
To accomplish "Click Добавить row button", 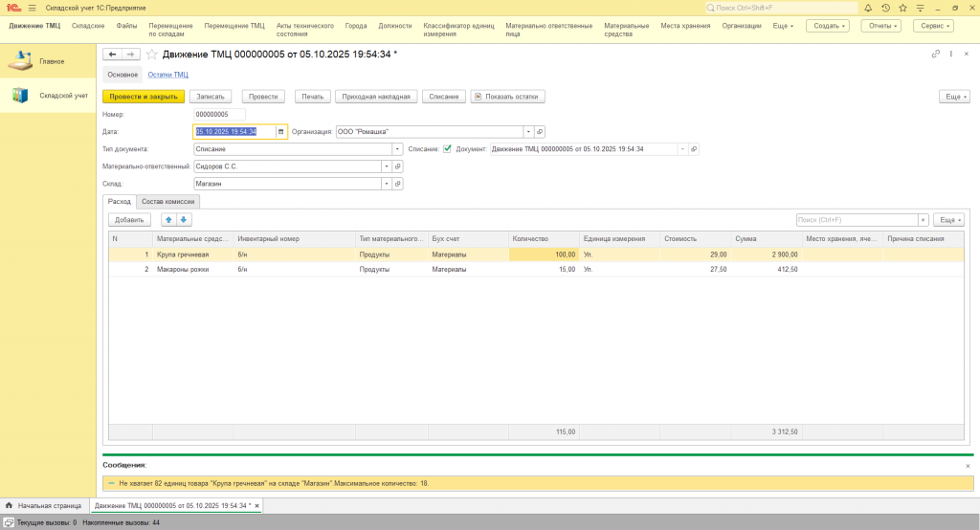I will click(x=129, y=220).
